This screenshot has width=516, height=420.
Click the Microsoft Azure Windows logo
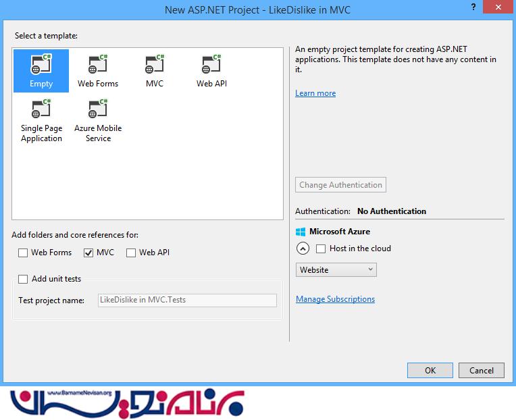[x=301, y=231]
